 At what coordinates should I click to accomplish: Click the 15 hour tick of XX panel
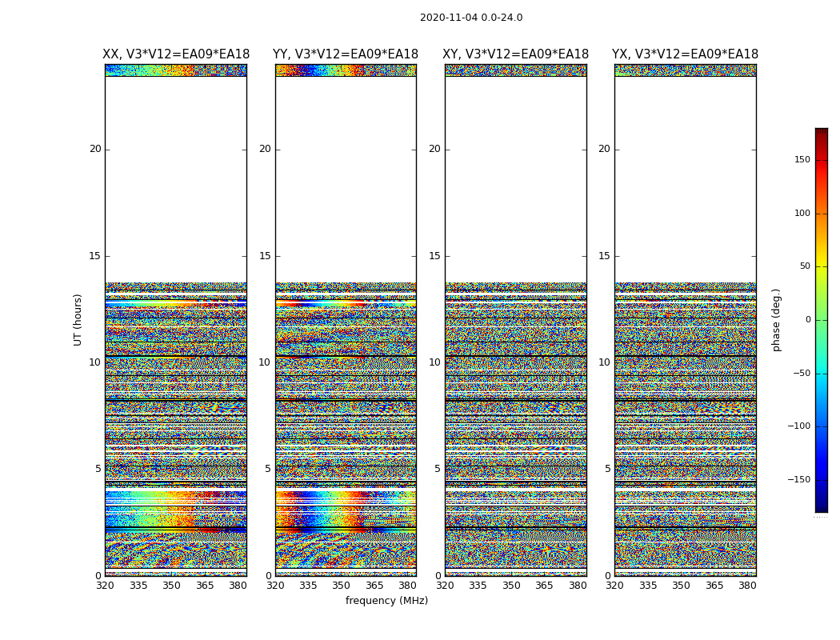pyautogui.click(x=95, y=256)
